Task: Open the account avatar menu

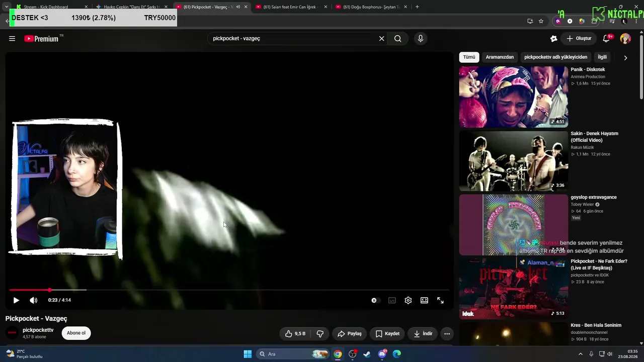Action: coord(625,39)
